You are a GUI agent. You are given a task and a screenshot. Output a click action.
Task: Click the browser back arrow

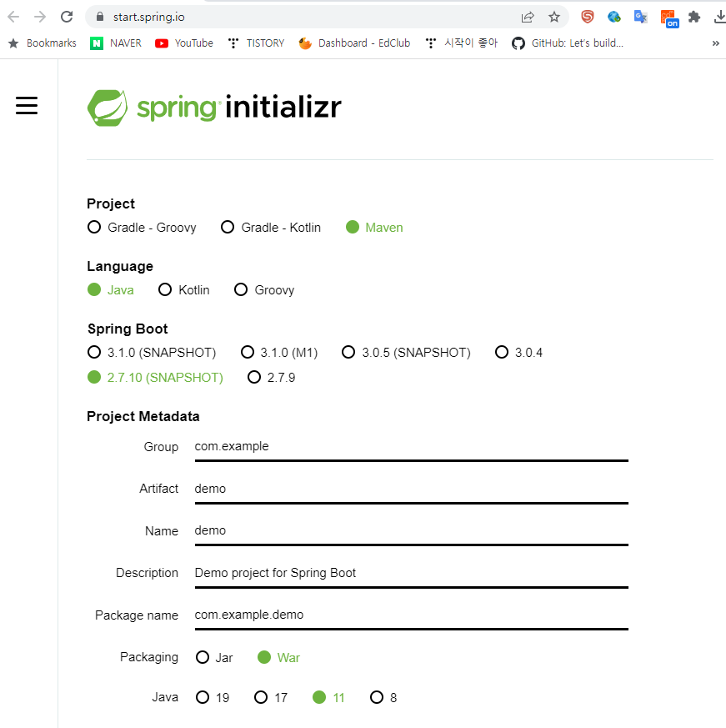(13, 18)
